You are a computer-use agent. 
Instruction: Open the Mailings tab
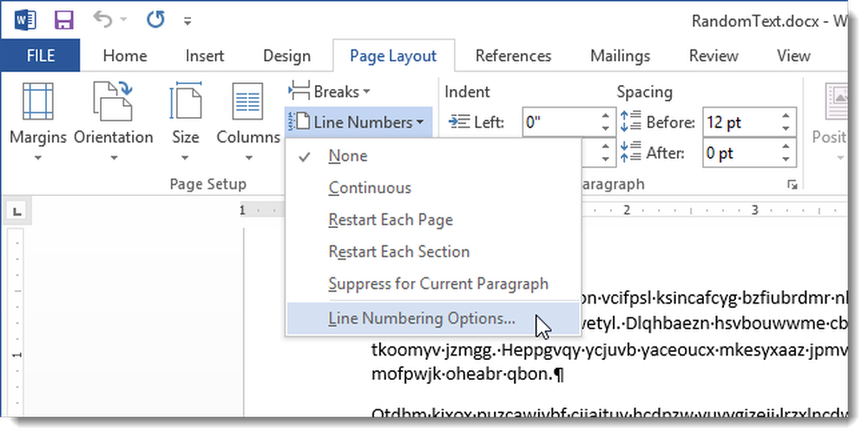(620, 55)
